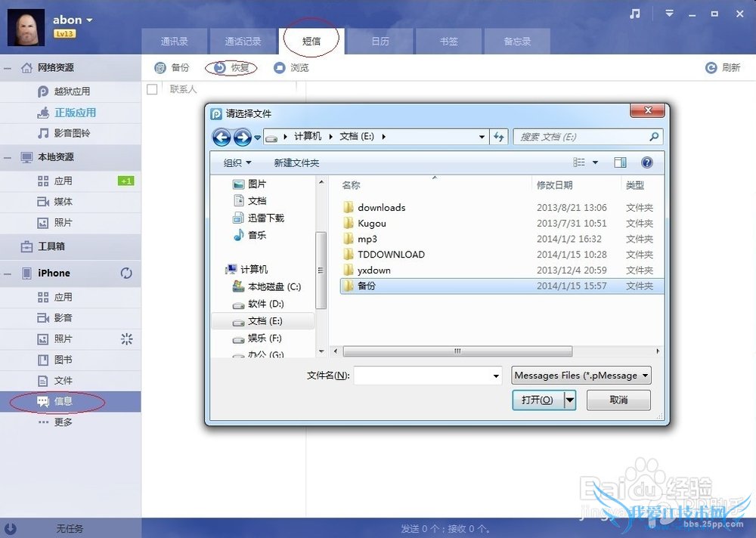756x538 pixels.
Task: Expand the address bar path dropdown
Action: coord(482,137)
